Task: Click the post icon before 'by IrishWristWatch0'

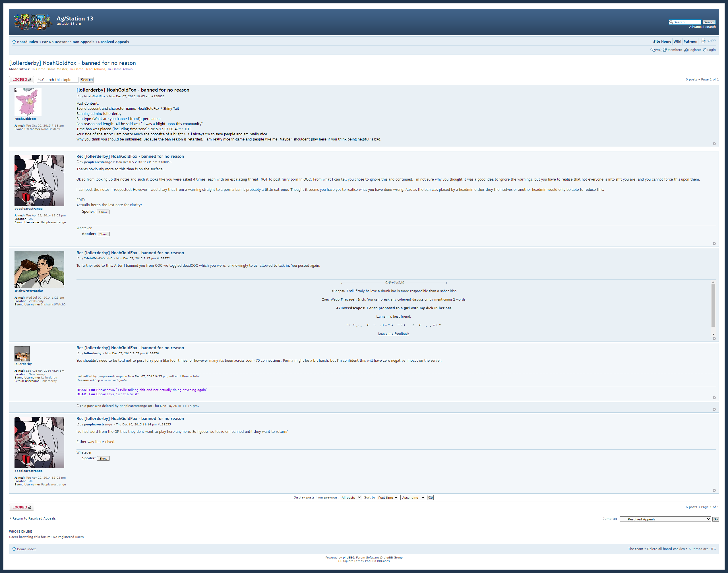Action: (78, 258)
